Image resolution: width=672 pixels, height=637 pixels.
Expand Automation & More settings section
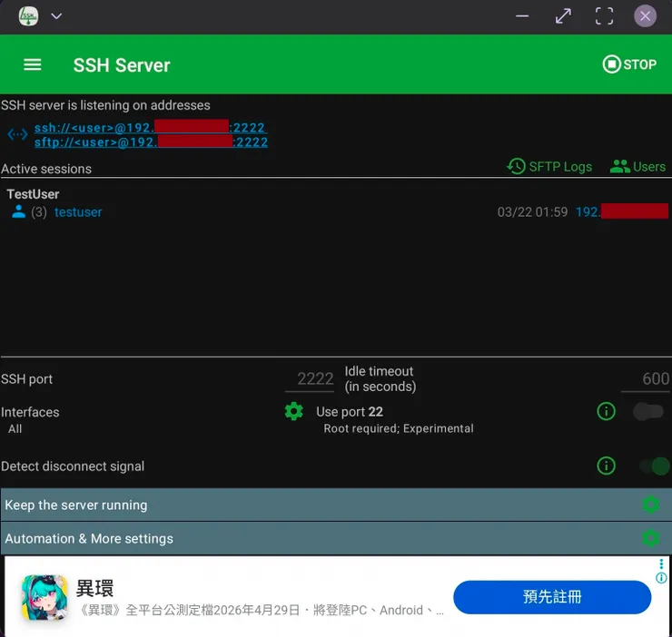336,538
